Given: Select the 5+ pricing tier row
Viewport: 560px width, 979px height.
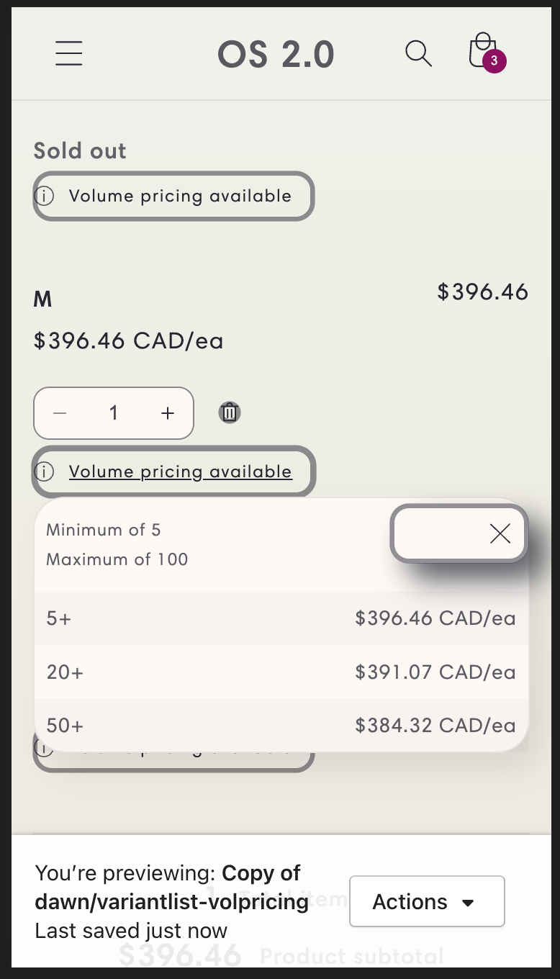Looking at the screenshot, I should tap(281, 618).
